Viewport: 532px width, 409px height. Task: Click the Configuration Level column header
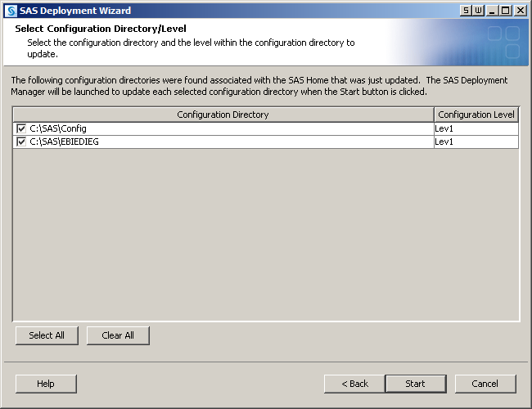476,115
